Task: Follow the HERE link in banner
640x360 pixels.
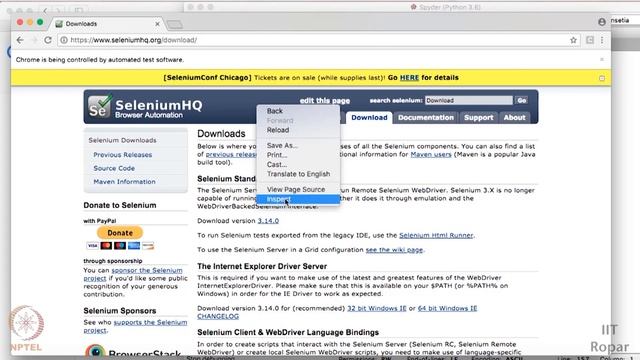Action: (x=409, y=78)
